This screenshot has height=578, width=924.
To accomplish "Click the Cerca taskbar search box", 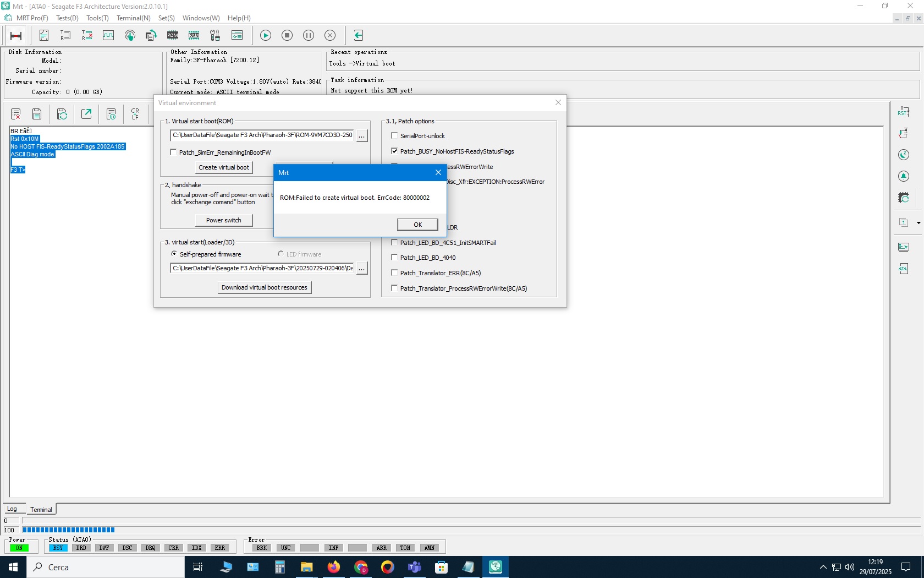I will pos(106,567).
